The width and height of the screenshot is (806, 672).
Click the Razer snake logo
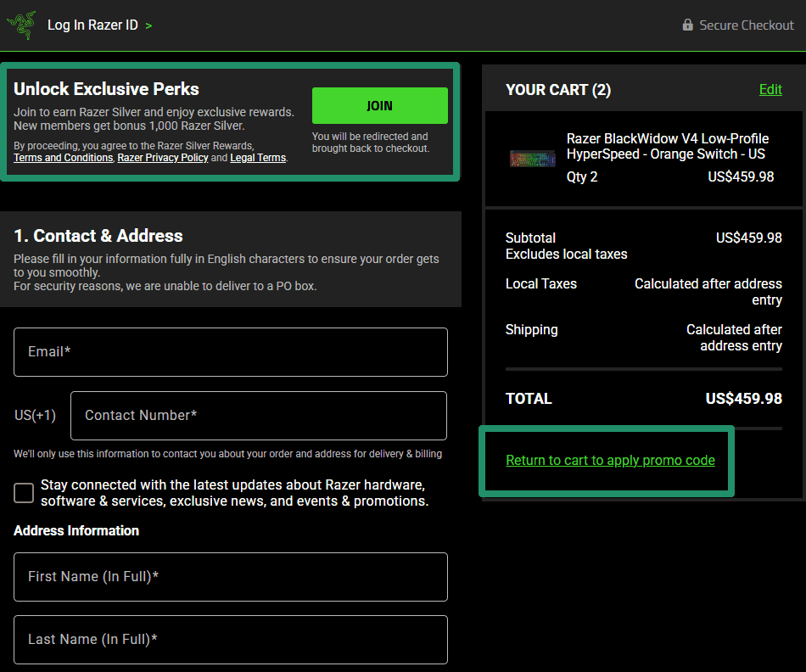[x=21, y=25]
